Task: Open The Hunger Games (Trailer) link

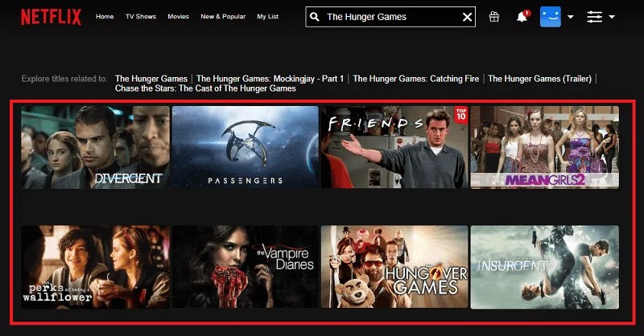Action: [539, 79]
